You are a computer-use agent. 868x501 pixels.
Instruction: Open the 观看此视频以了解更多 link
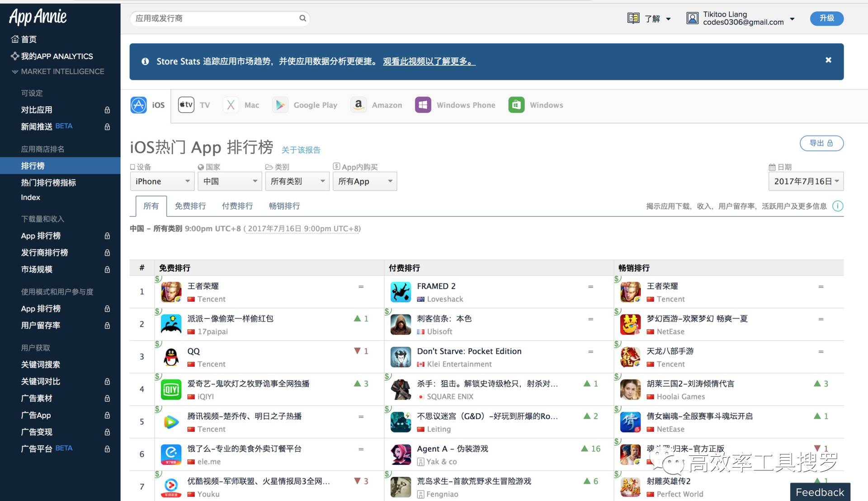pyautogui.click(x=429, y=61)
